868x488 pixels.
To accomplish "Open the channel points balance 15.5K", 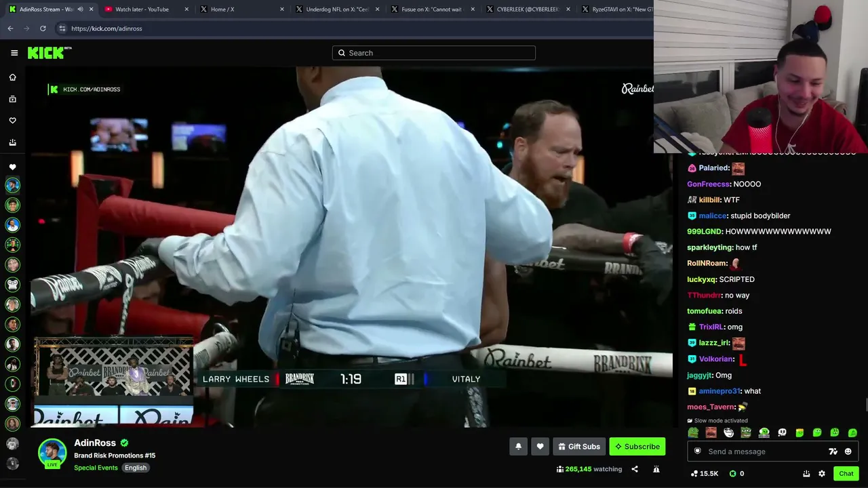I will tap(704, 474).
